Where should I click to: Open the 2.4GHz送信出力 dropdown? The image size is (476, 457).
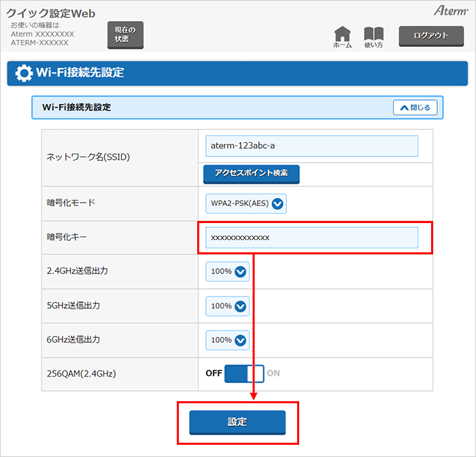[x=228, y=271]
